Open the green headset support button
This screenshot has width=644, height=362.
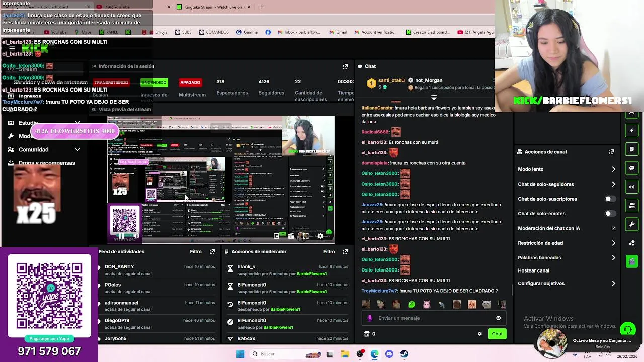coord(627,330)
